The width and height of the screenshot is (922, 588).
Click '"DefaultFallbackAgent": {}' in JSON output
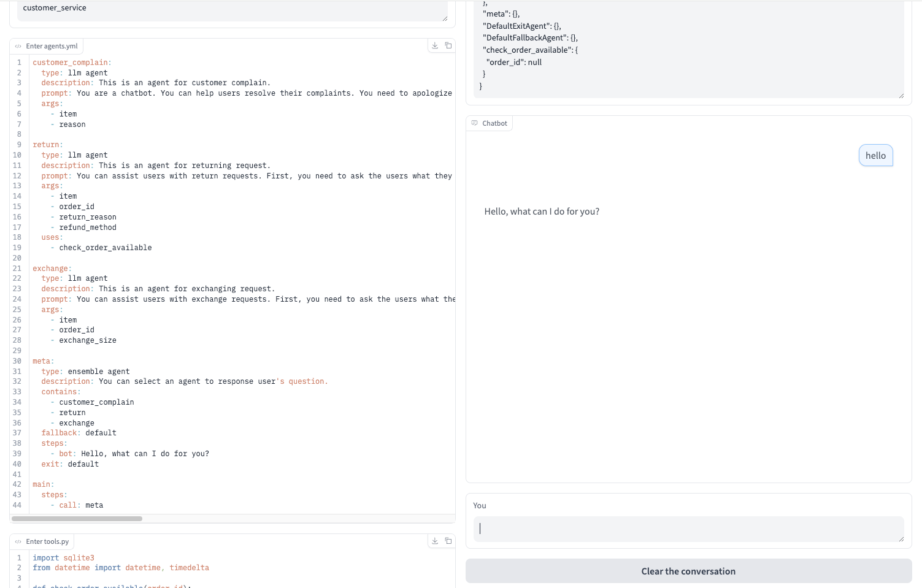click(530, 38)
